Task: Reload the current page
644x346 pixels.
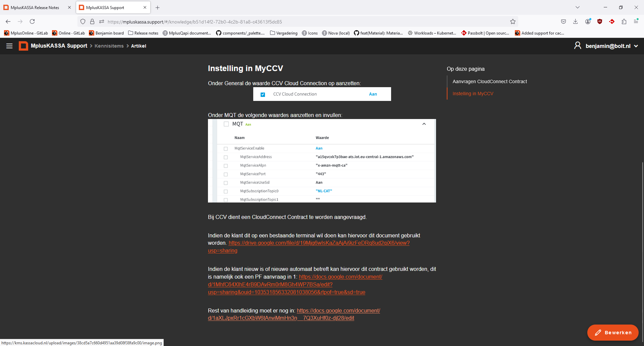Action: tap(32, 21)
